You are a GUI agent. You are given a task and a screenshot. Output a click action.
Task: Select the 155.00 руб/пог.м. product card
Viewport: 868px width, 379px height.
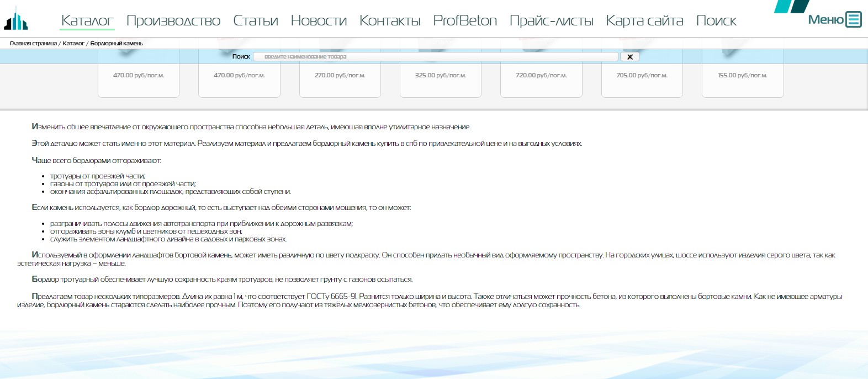(743, 80)
